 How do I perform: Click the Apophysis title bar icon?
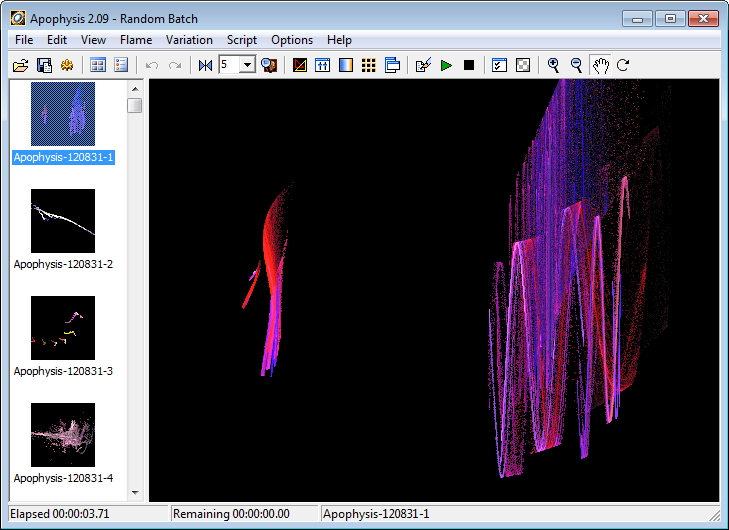tap(18, 19)
